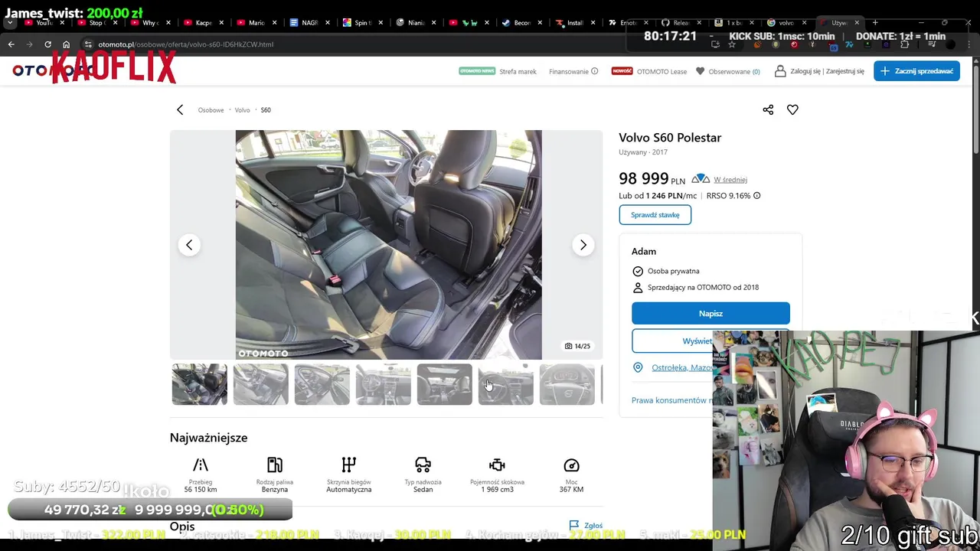
Task: Click the power 367 KM gauge icon
Action: (x=571, y=465)
